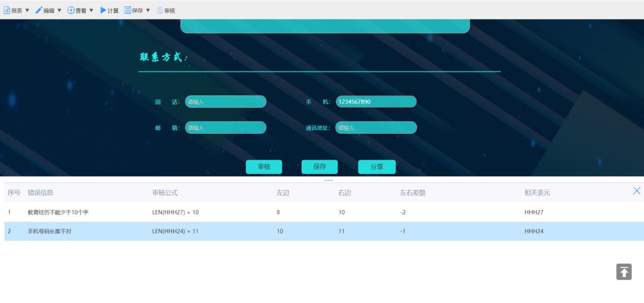644x303 pixels.
Task: Click the 审核公式 column header
Action: (165, 193)
